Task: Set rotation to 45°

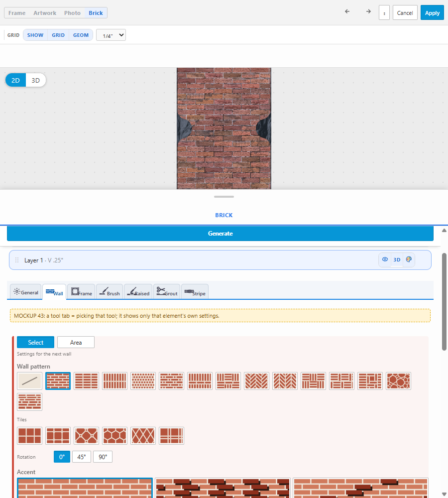Action: 82,457
